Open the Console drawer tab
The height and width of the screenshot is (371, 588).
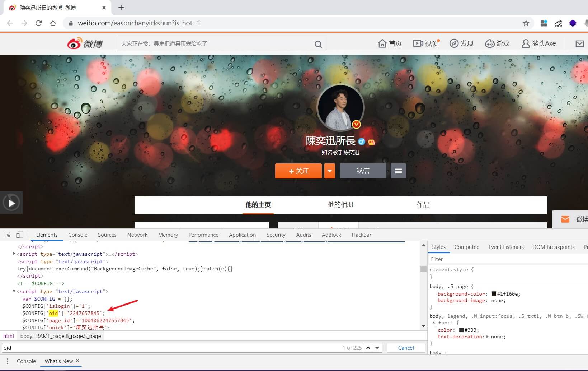(x=26, y=361)
